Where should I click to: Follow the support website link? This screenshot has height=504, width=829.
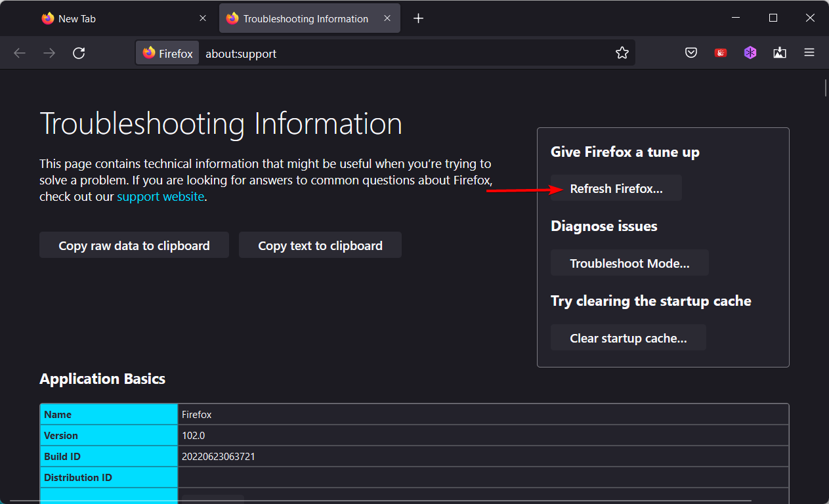[161, 196]
